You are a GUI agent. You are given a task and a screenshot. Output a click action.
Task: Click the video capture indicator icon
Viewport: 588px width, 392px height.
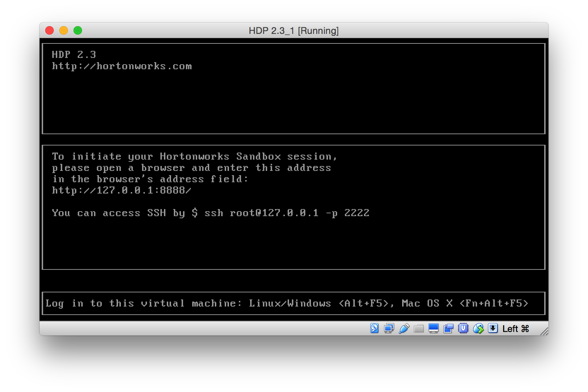pyautogui.click(x=448, y=328)
